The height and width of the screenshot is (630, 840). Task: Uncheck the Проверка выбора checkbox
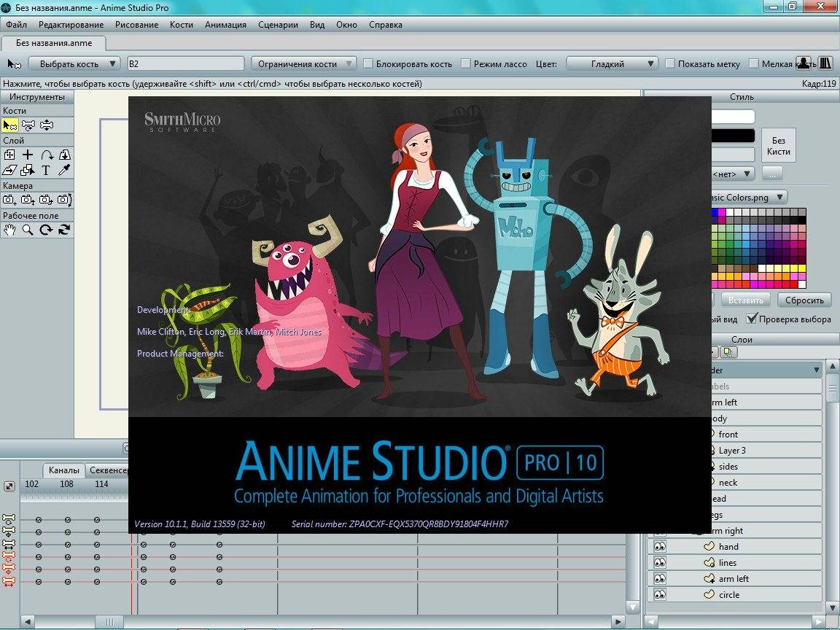click(752, 318)
